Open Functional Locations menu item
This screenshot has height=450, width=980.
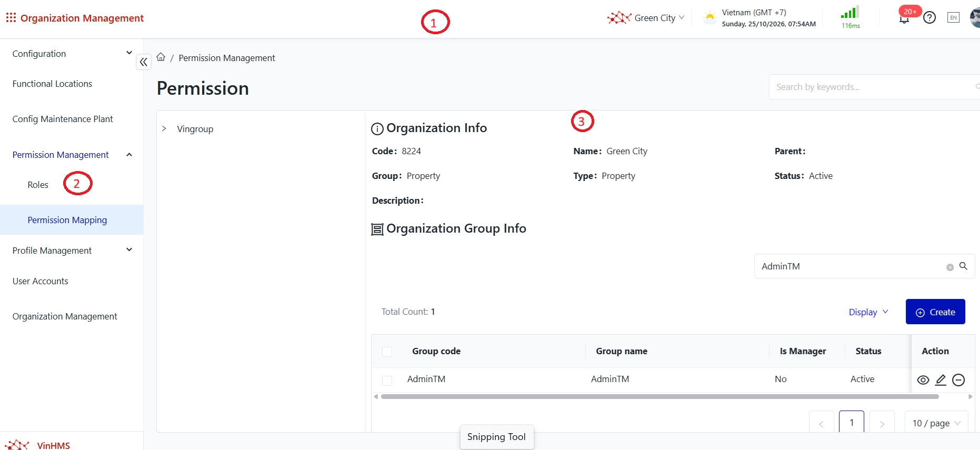click(x=52, y=84)
